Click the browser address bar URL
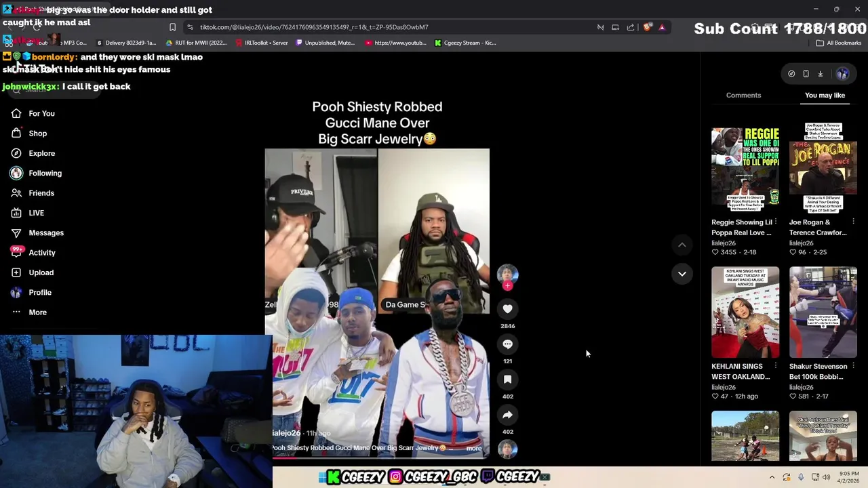 [314, 27]
